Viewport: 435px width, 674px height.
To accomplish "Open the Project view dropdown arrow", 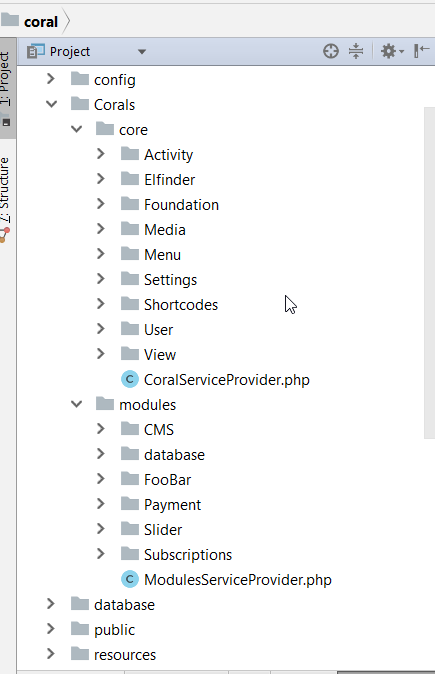I will (142, 52).
